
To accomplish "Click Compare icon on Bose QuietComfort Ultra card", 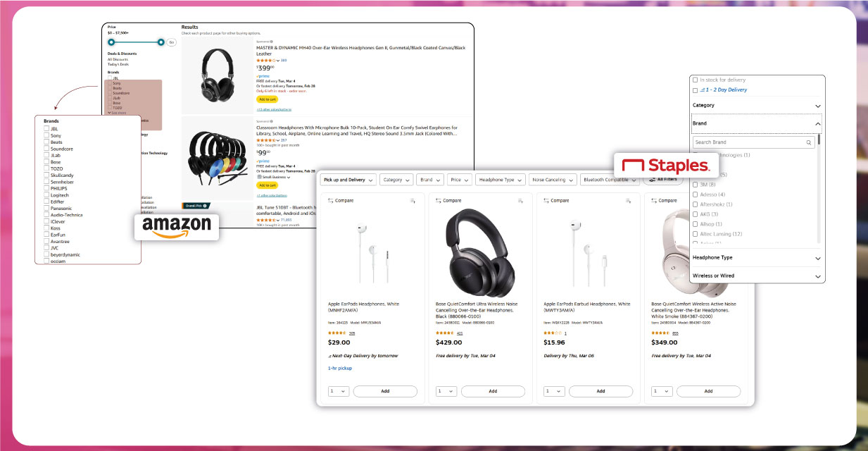I will coord(439,201).
